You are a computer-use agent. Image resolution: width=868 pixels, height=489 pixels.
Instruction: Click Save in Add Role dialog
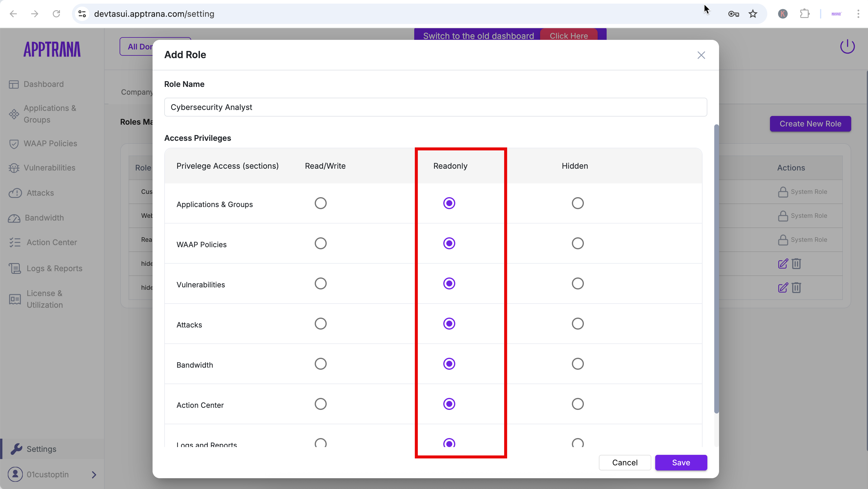pos(681,462)
